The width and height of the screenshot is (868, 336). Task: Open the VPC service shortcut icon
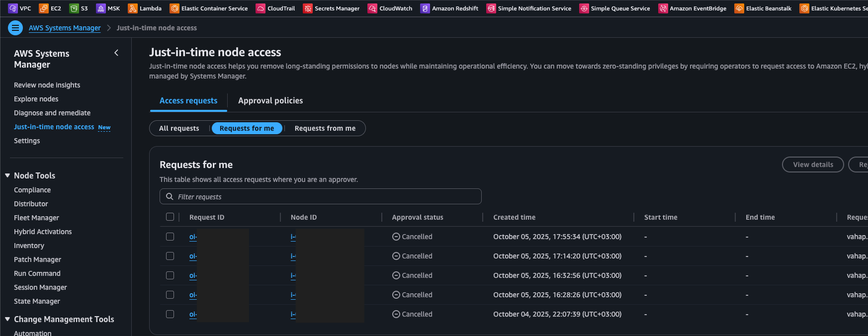coord(13,8)
